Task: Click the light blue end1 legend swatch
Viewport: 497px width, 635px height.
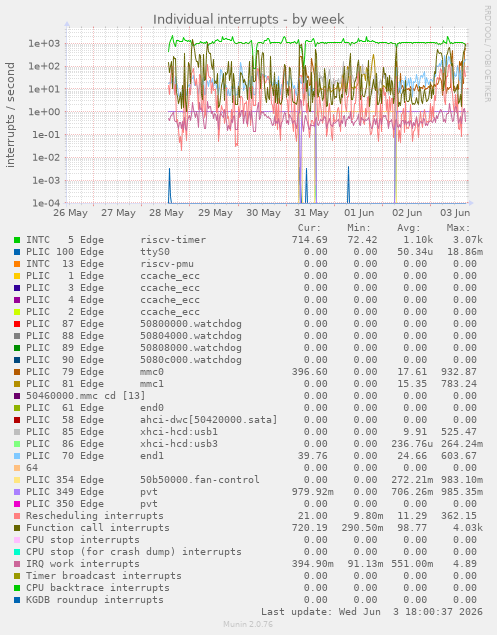Action: click(x=17, y=456)
